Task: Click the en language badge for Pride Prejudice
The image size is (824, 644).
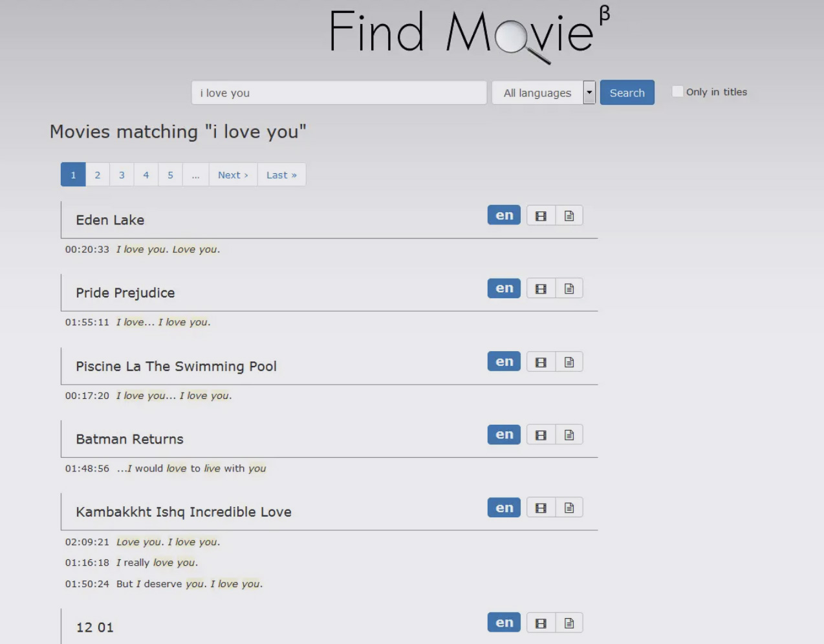Action: tap(504, 288)
